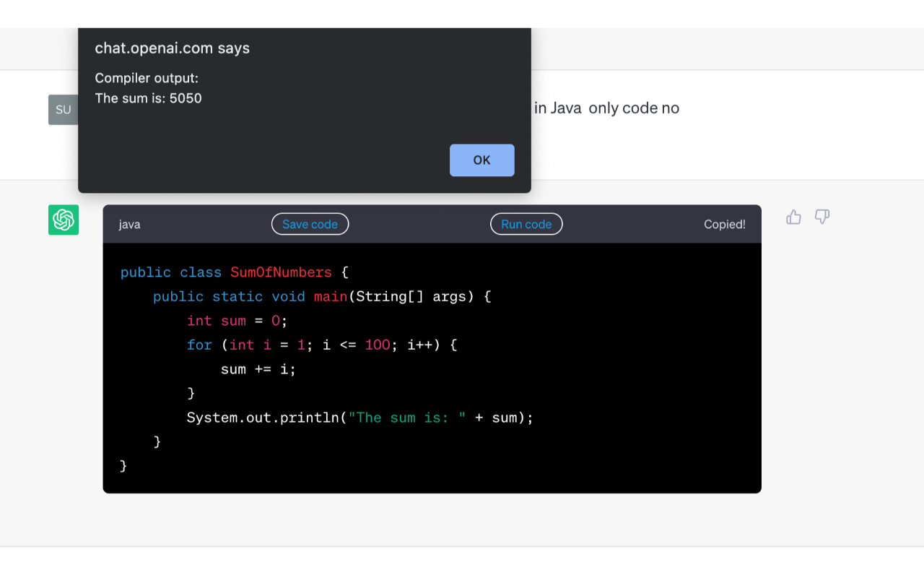Image resolution: width=924 pixels, height=578 pixels.
Task: Click the thumbs down icon
Action: pos(822,217)
